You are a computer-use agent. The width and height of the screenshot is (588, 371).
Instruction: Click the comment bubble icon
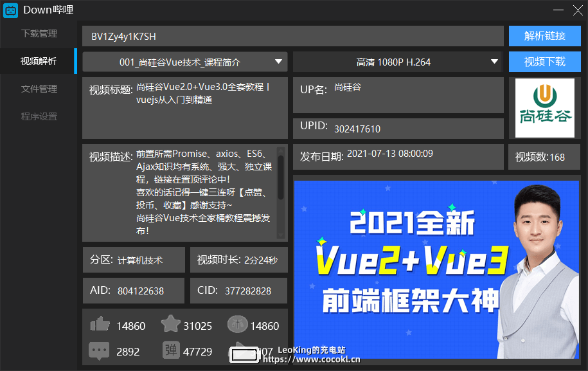pos(99,351)
